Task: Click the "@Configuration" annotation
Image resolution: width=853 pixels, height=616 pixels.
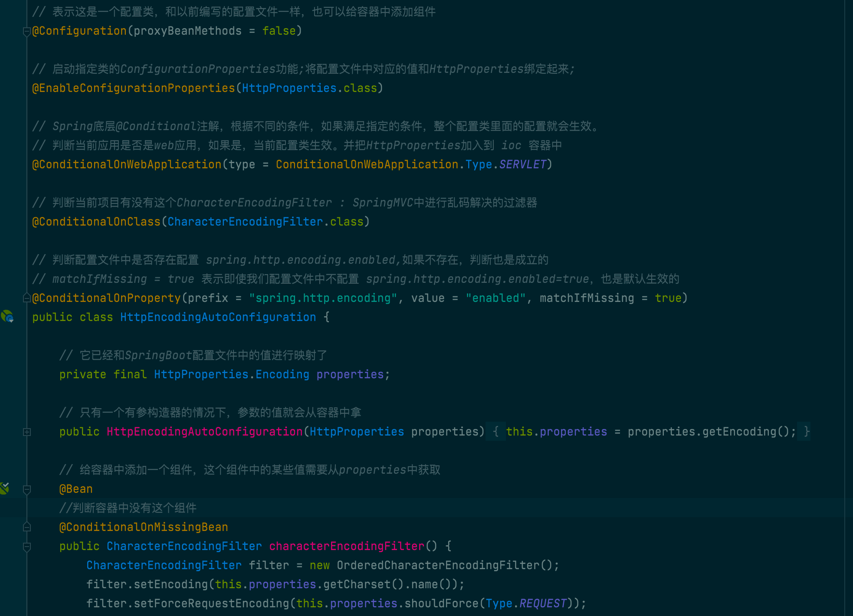Action: coord(79,31)
